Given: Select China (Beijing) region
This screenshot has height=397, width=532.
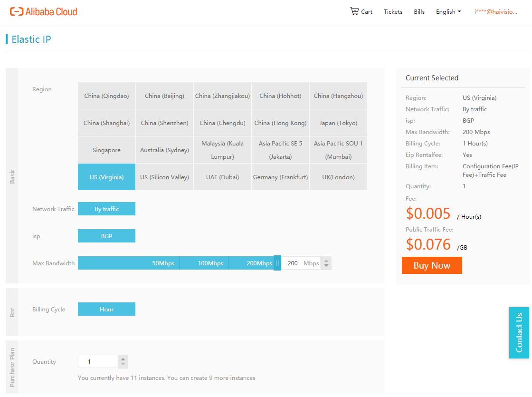Looking at the screenshot, I should [164, 96].
